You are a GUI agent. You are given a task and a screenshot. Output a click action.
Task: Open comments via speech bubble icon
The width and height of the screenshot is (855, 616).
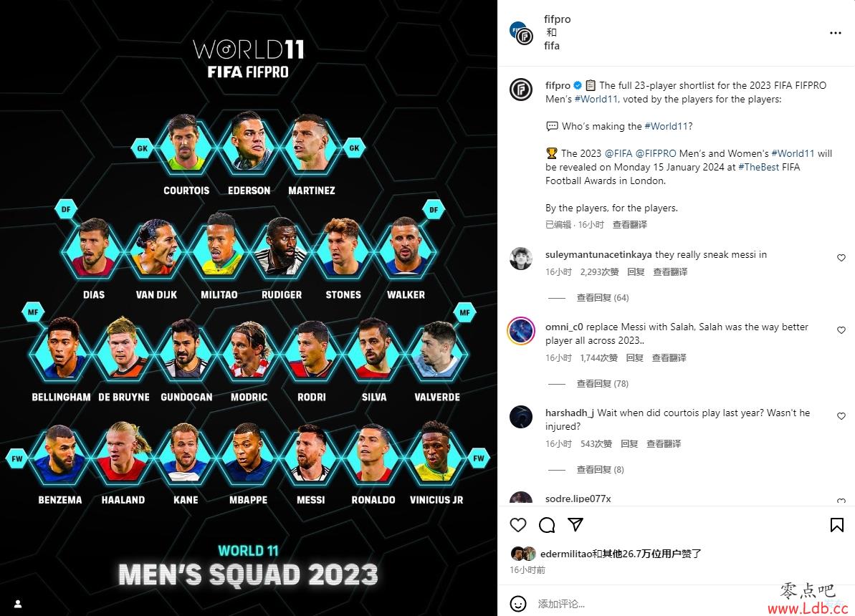pos(547,525)
